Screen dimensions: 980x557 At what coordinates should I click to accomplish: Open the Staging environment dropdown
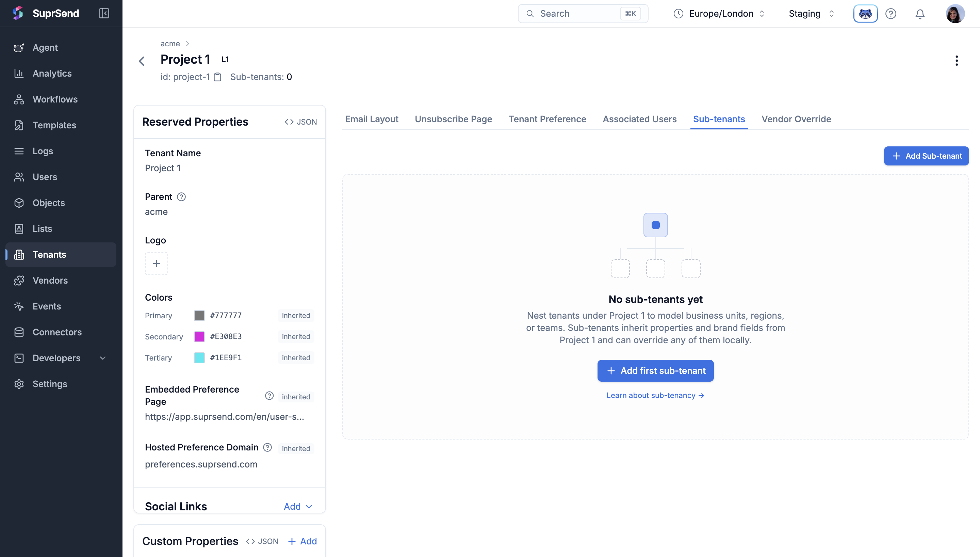point(812,14)
